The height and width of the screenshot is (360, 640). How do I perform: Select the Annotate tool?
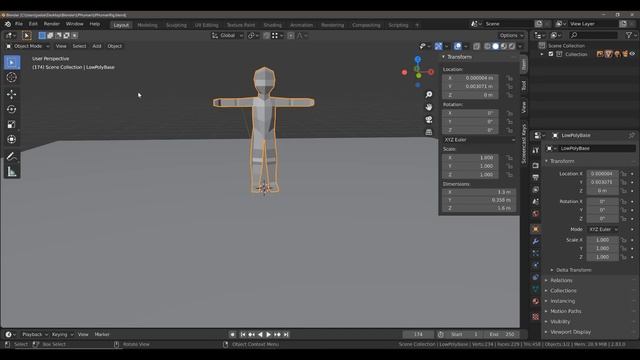click(x=12, y=156)
